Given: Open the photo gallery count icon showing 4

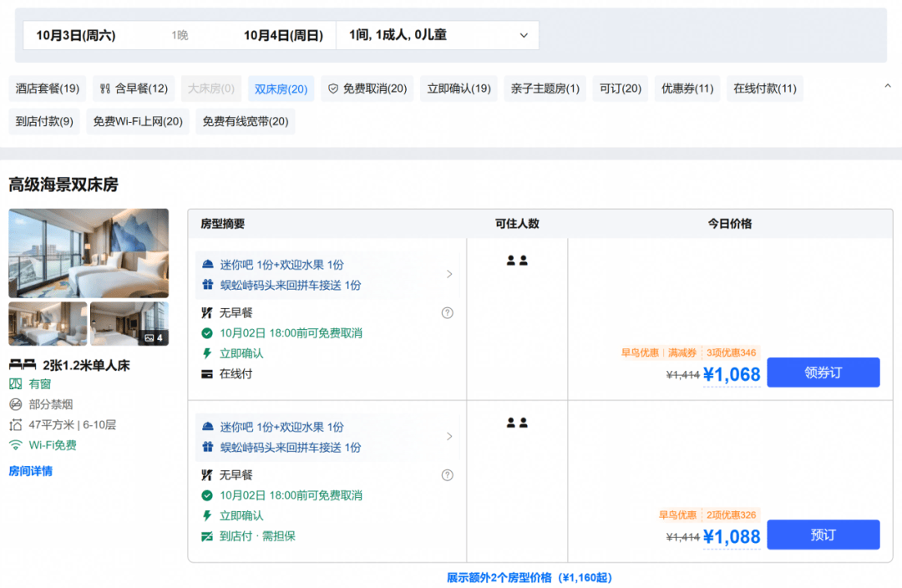Looking at the screenshot, I should [x=154, y=337].
